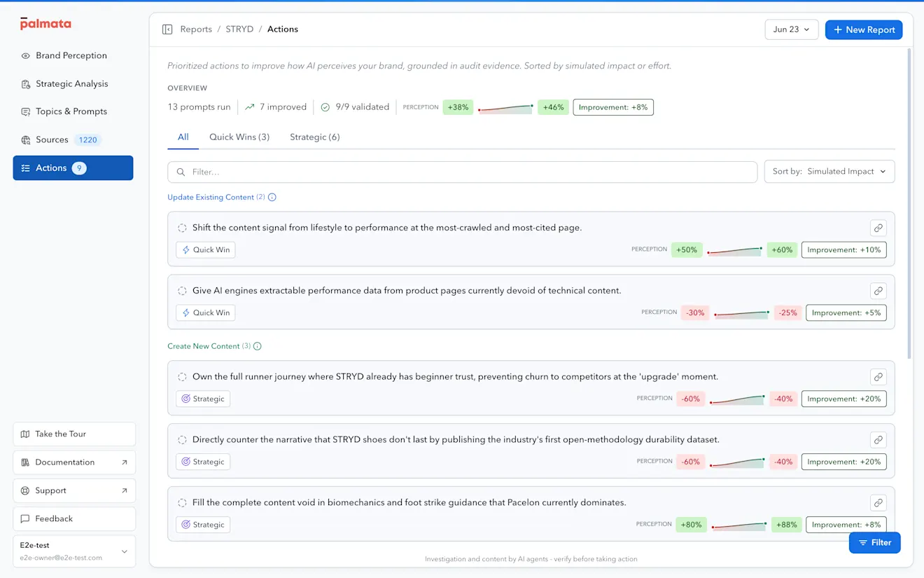The width and height of the screenshot is (924, 578).
Task: Open Brand Perception page
Action: [x=73, y=55]
